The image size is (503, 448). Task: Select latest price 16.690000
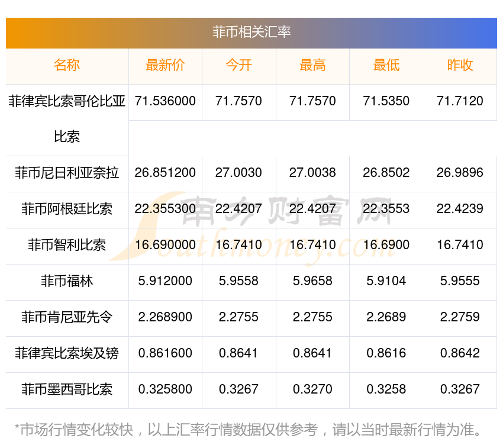pos(165,245)
